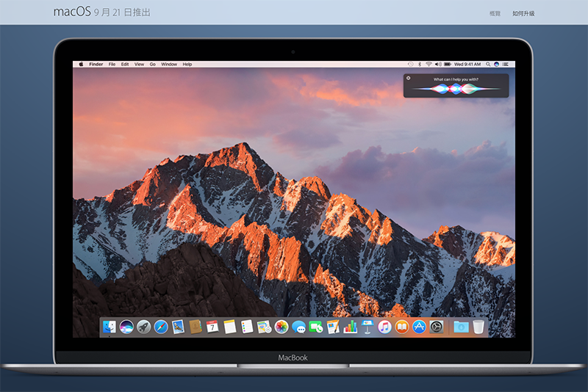Screen dimensions: 588x392
Task: Open Trash in the dock
Action: pos(478,327)
